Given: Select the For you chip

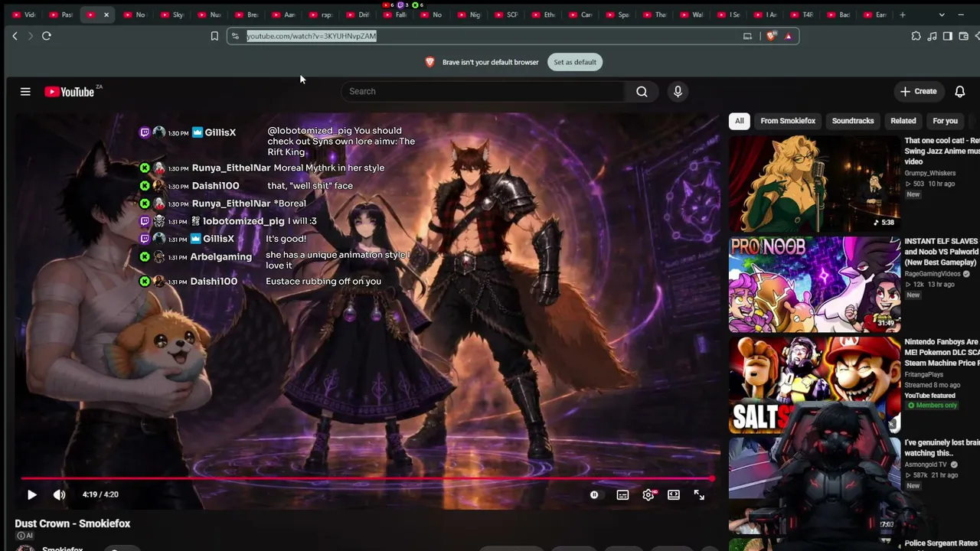Looking at the screenshot, I should click(x=945, y=121).
